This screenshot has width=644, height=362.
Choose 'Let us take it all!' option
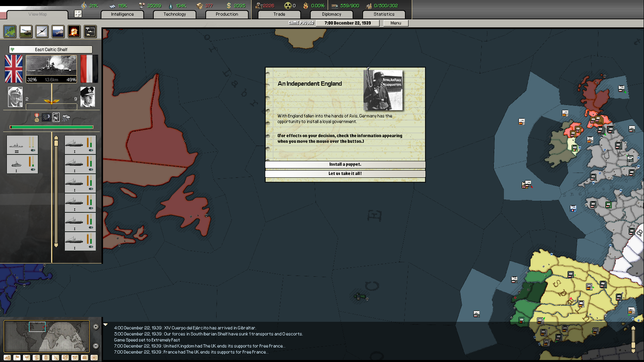(345, 173)
